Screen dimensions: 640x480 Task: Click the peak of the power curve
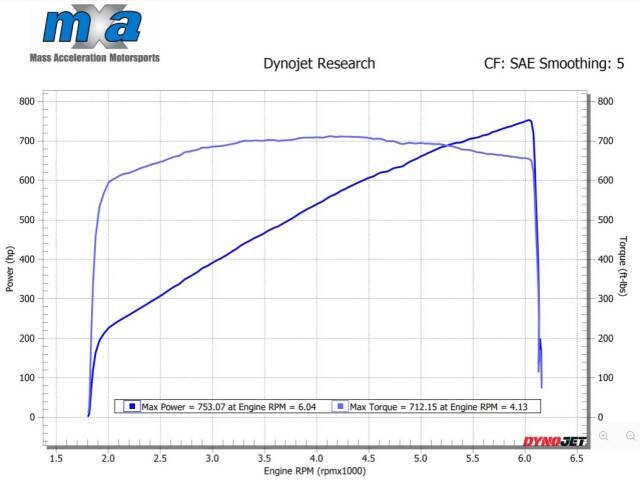tap(528, 121)
